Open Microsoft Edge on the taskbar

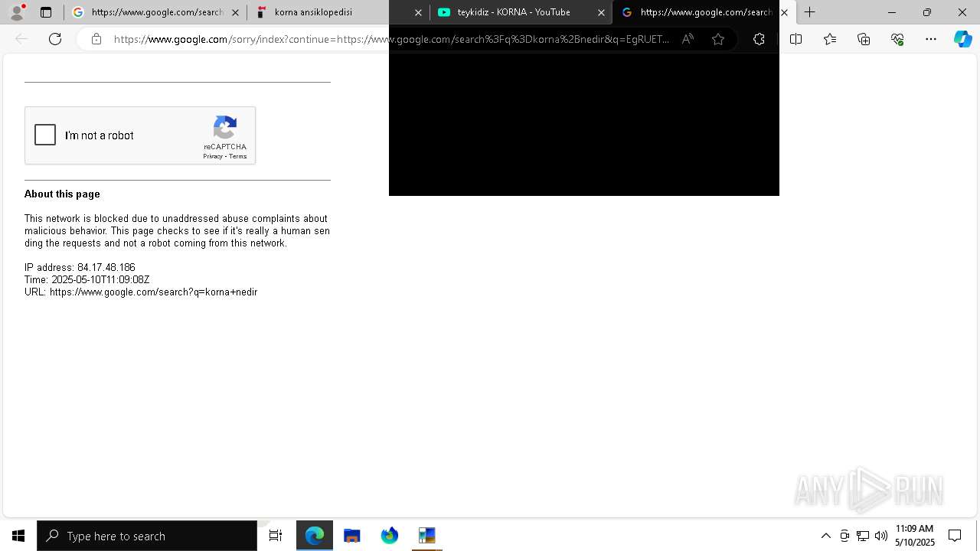pos(315,536)
